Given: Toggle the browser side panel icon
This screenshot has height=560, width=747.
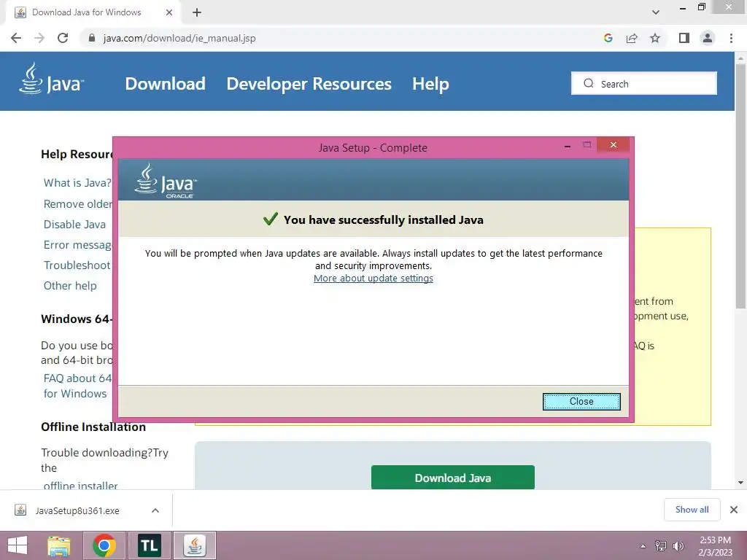Looking at the screenshot, I should [684, 38].
